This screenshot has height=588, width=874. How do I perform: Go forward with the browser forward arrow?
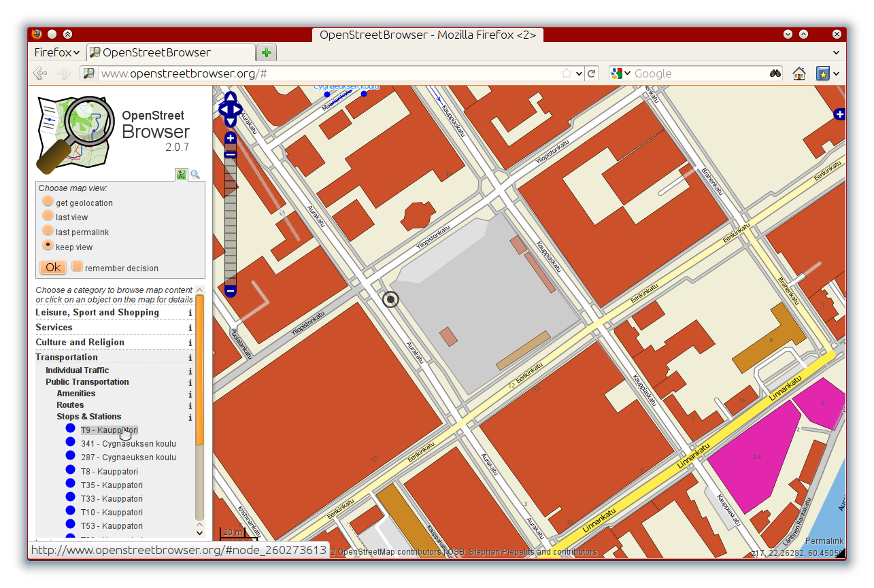coord(63,73)
